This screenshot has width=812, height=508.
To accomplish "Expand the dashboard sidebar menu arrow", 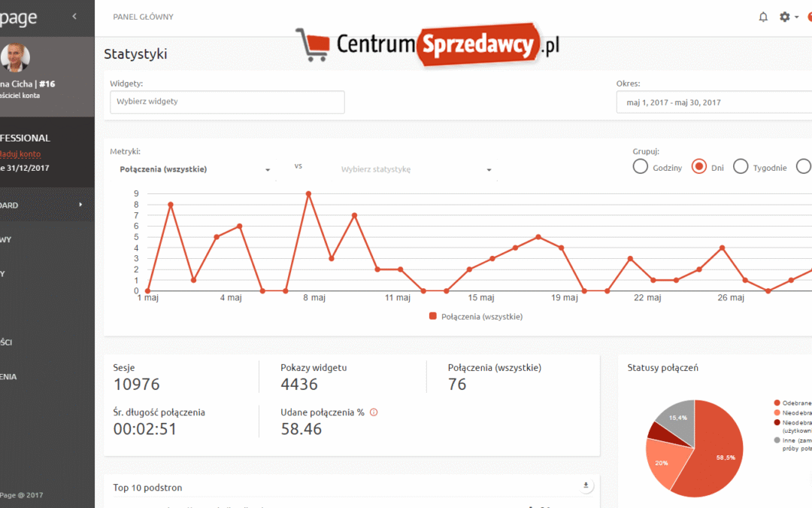I will tap(80, 205).
